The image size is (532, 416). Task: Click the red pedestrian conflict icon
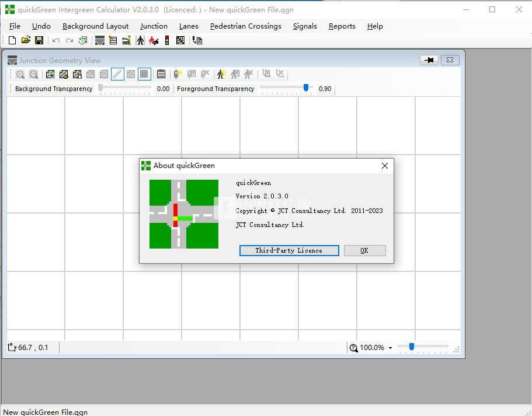[x=154, y=41]
